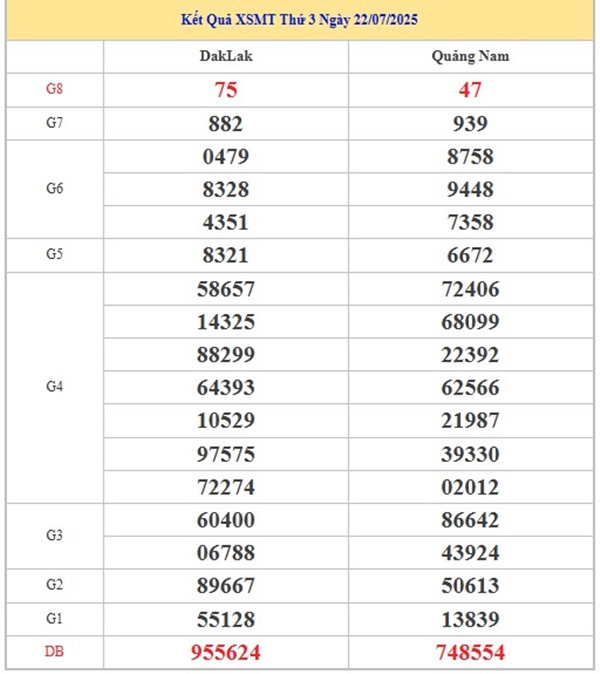Click DakLak G5 number 8321
This screenshot has width=600, height=674.
coord(226,255)
